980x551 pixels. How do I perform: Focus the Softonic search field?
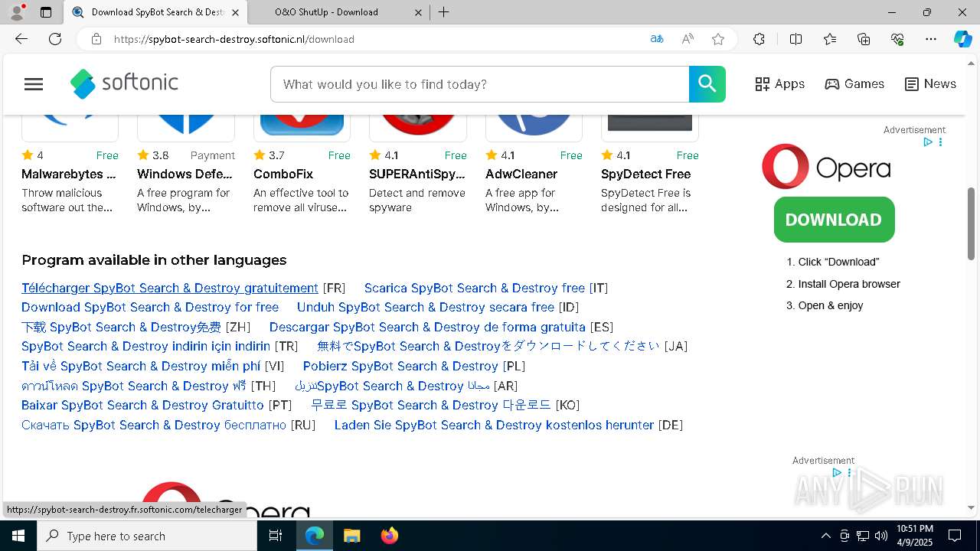[480, 84]
